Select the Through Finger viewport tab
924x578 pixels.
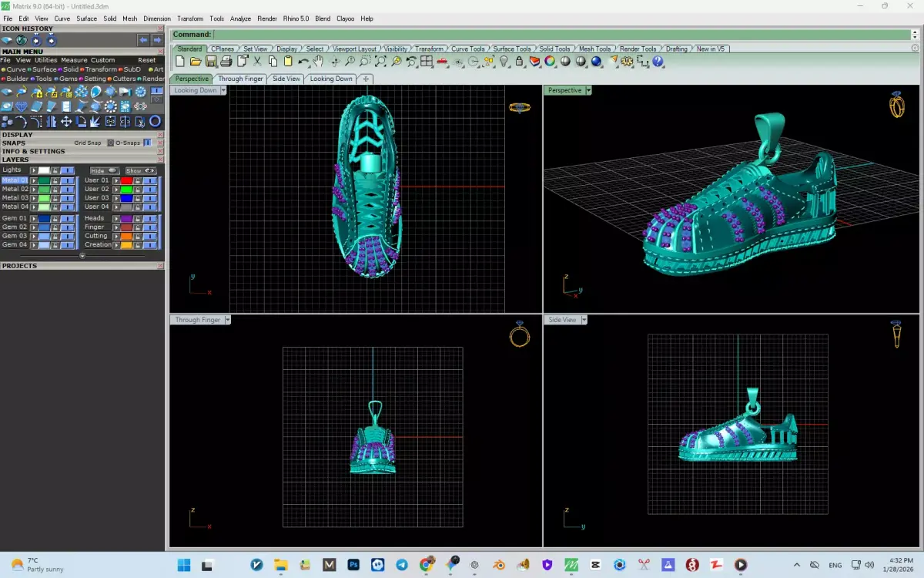pos(240,79)
